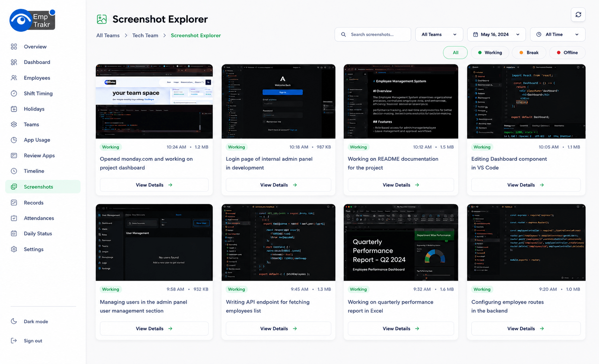View Details of Configuring employee routes card
This screenshot has width=599, height=364.
click(x=526, y=329)
